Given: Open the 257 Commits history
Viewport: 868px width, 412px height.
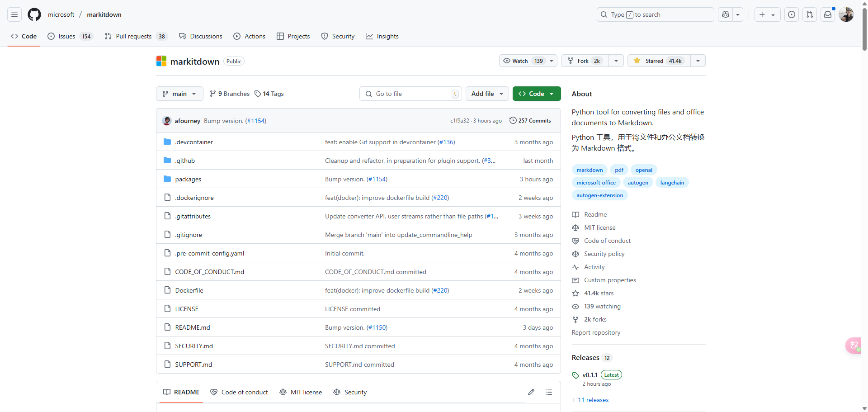Looking at the screenshot, I should point(530,121).
